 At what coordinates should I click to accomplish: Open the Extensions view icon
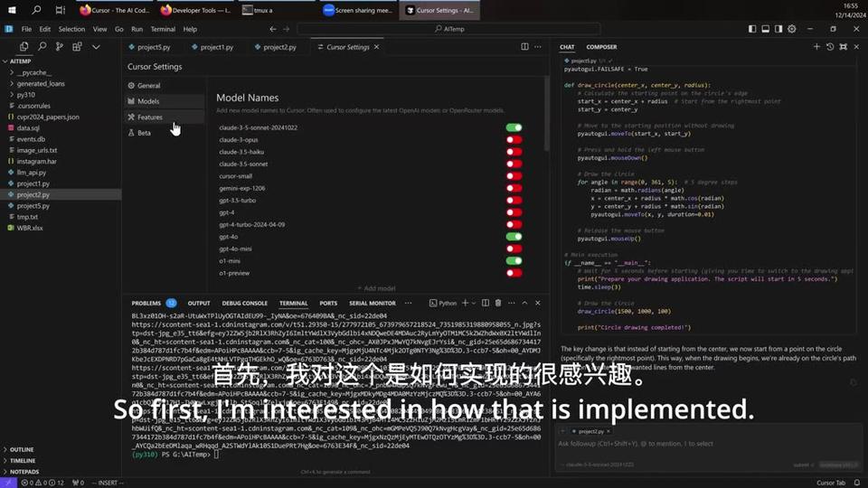[x=77, y=47]
